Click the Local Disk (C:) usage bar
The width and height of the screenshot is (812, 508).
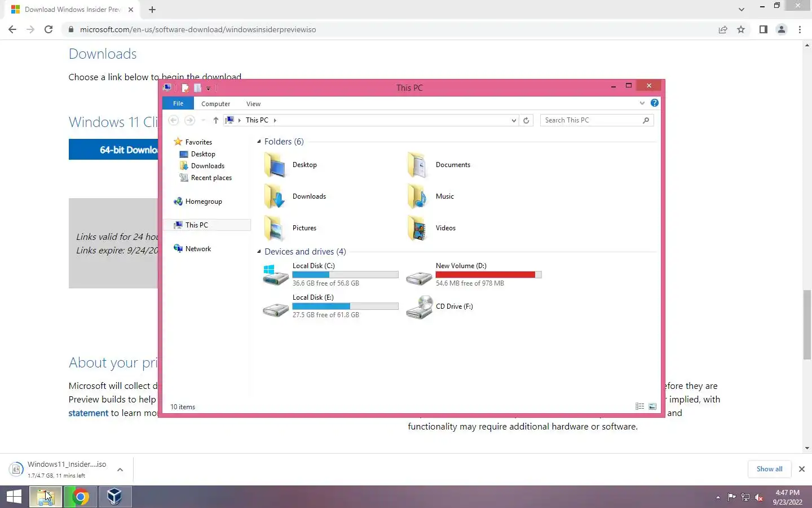pos(345,275)
